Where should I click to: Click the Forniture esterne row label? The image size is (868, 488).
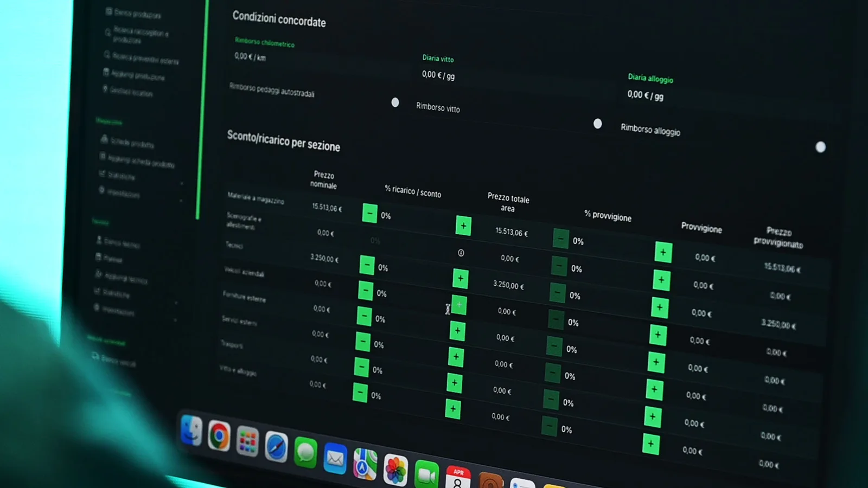(x=244, y=296)
